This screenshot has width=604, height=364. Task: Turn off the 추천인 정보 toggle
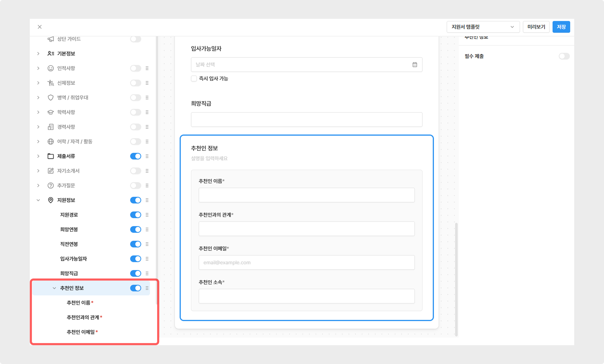coord(135,288)
